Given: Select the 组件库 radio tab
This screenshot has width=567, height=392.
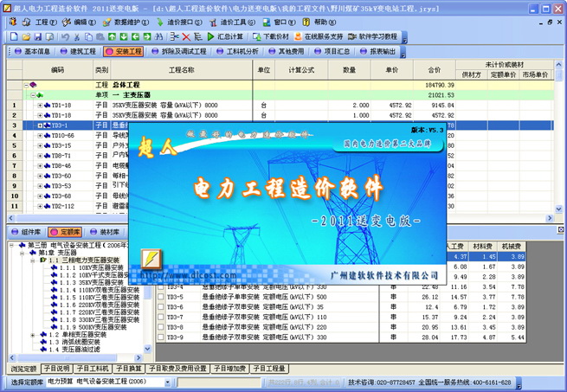Looking at the screenshot, I should click(x=26, y=232).
